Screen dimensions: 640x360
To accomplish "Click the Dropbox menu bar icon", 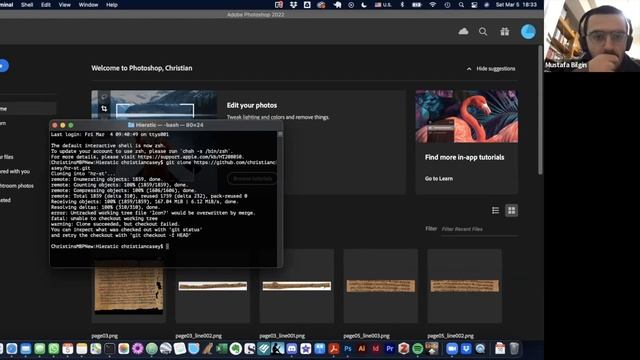I will [x=293, y=5].
